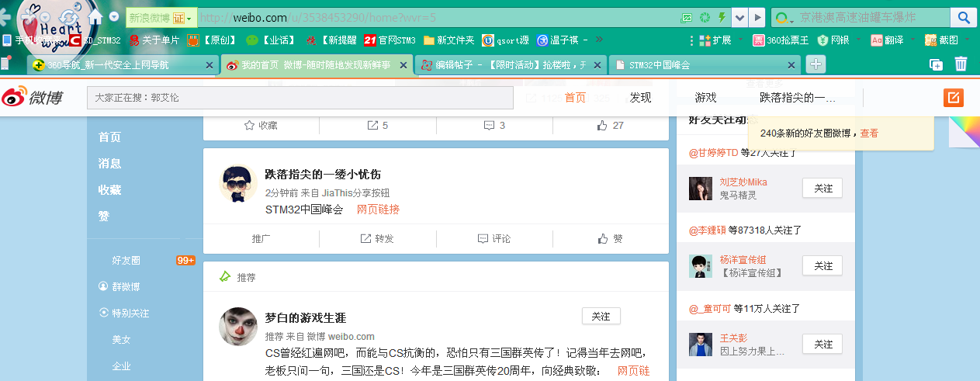Open 好友圈 in left sidebar
980x381 pixels.
tap(126, 261)
